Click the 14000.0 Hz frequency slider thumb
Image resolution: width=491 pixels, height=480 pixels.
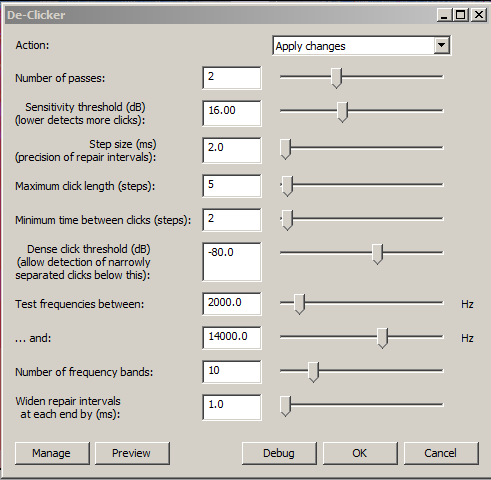[x=382, y=338]
